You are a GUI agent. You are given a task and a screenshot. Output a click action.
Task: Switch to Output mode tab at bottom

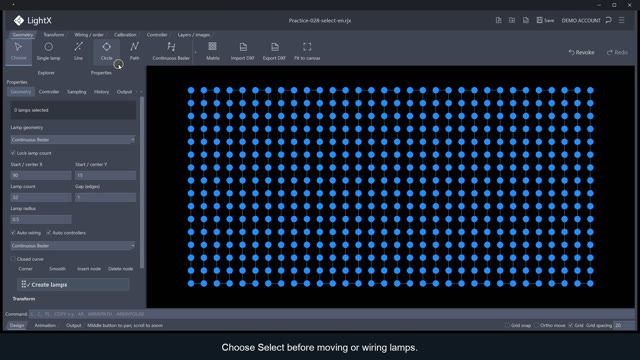73,325
